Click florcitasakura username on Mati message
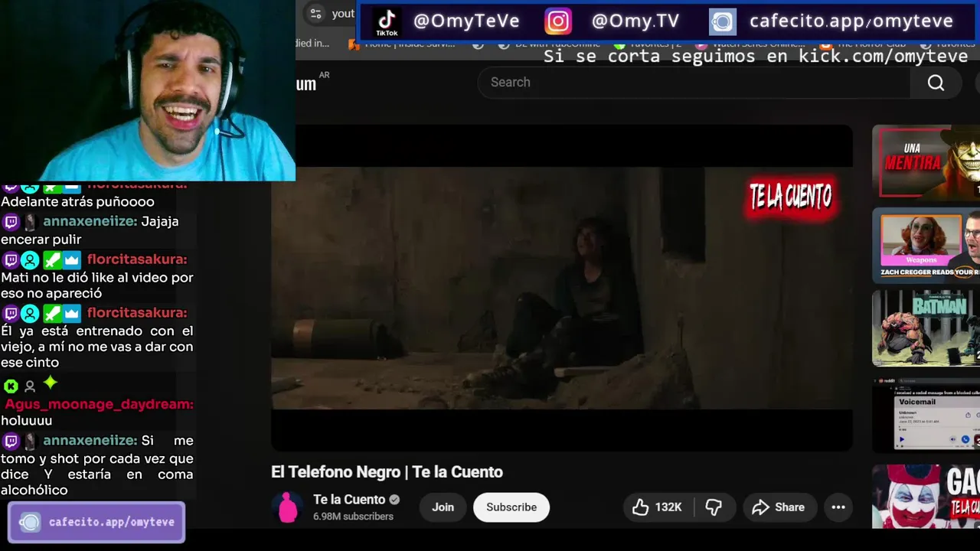 (x=137, y=259)
